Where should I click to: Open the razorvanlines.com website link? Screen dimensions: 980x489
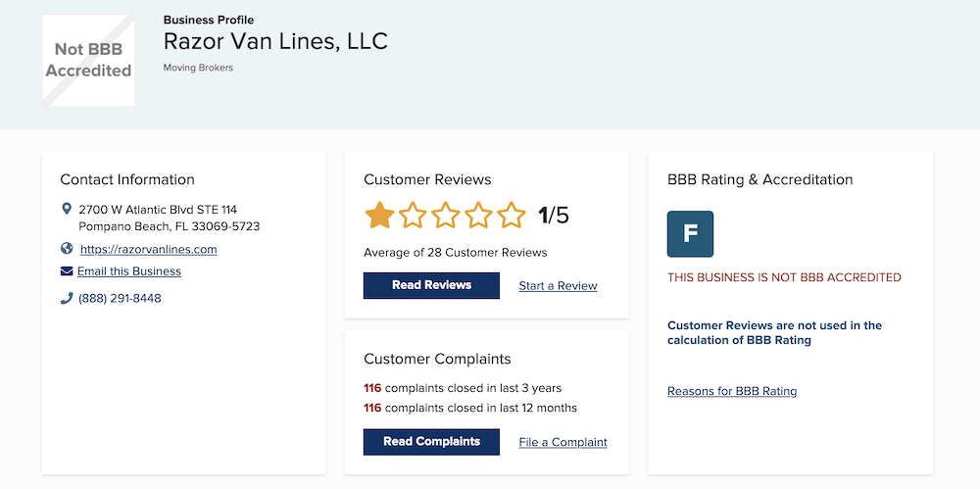pos(148,249)
